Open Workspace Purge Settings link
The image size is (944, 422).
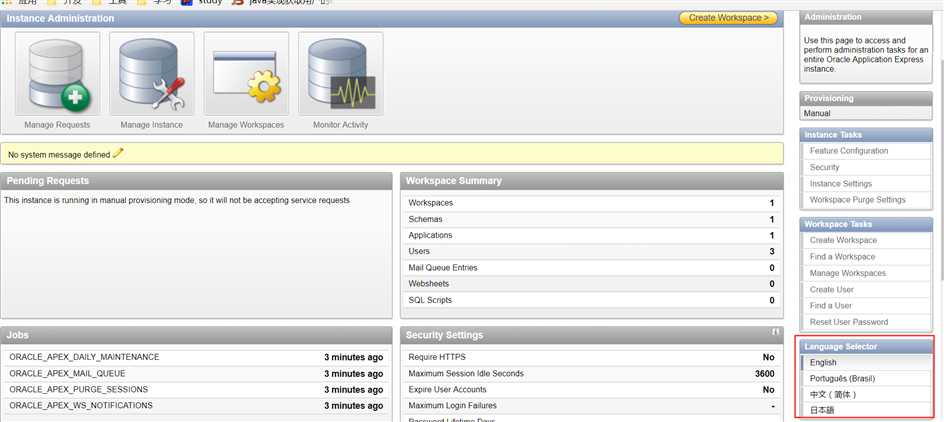pyautogui.click(x=857, y=200)
